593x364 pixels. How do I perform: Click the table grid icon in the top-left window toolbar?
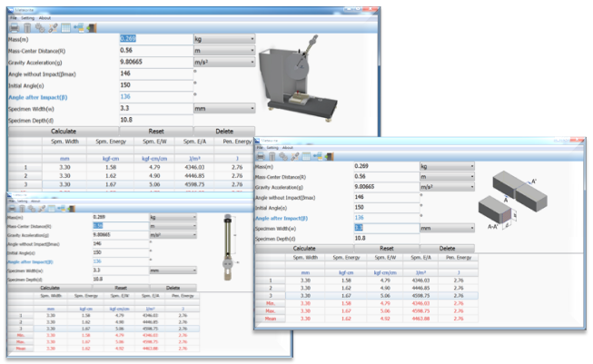click(64, 28)
